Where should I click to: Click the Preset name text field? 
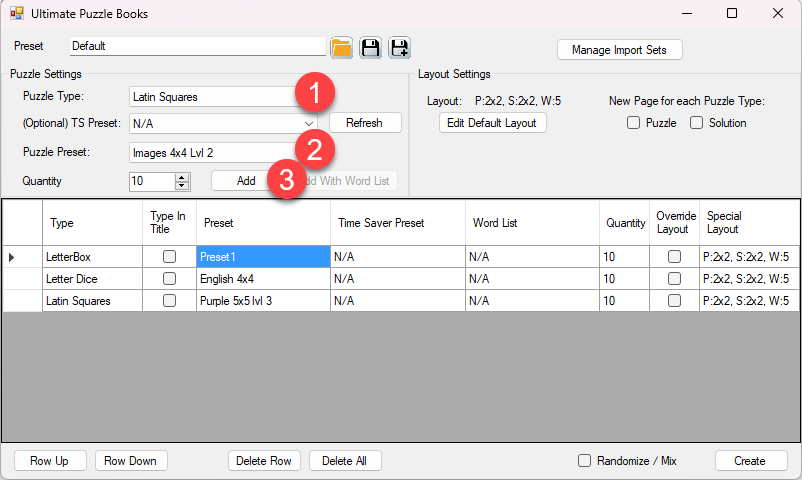198,46
